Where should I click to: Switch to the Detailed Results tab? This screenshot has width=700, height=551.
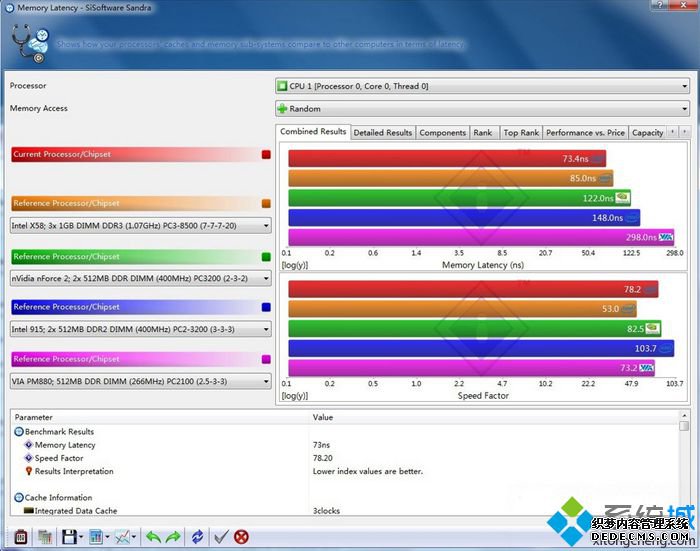(x=383, y=133)
